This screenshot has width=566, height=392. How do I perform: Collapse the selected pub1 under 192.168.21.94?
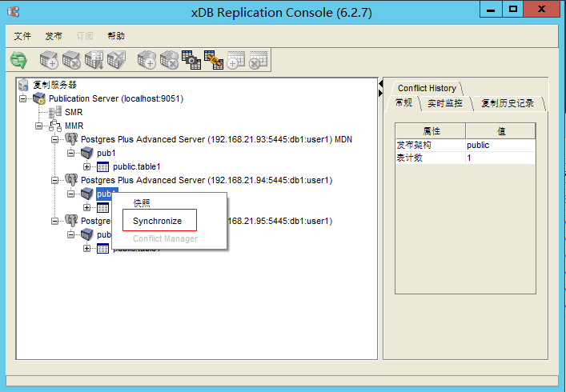coord(71,194)
